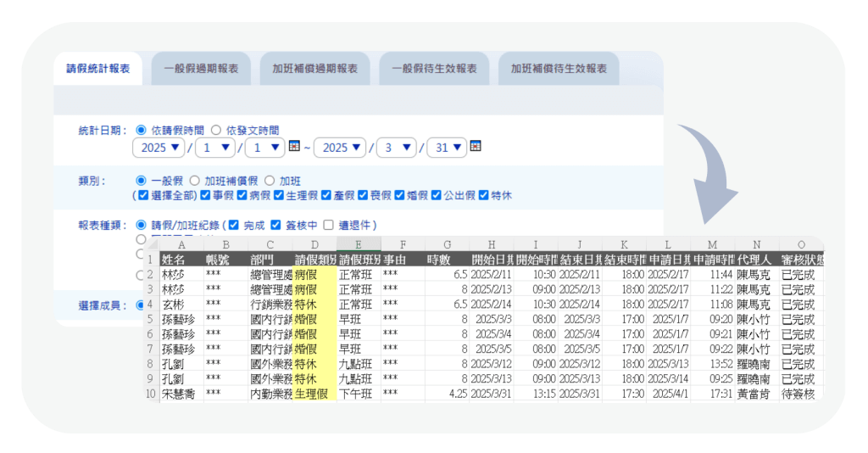Click the 請假類別 column header cell
The image size is (868, 453).
click(x=314, y=260)
